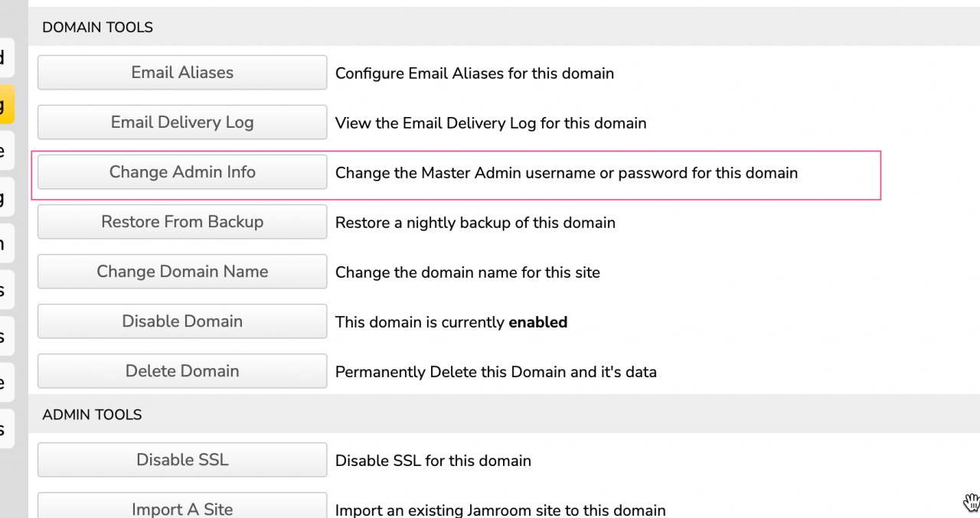Select the sidebar tab beside Change Domain Name
Viewport: 980px width, 518px height.
[5, 291]
